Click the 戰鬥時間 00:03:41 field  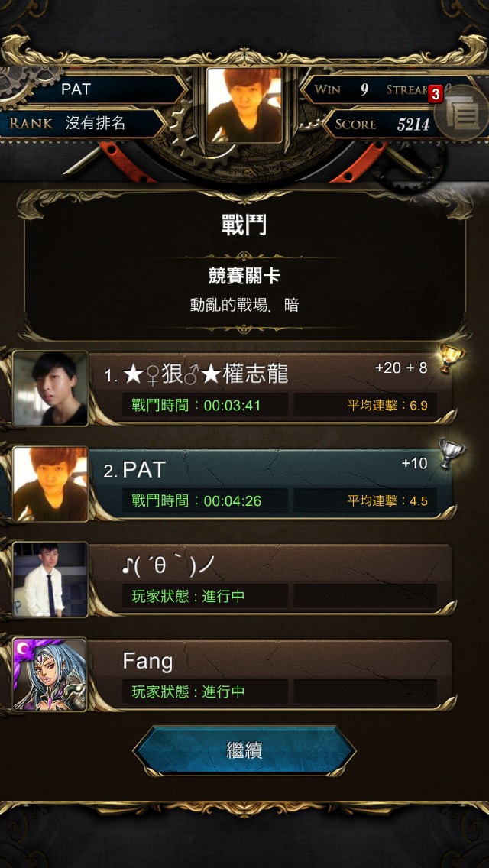(x=205, y=405)
